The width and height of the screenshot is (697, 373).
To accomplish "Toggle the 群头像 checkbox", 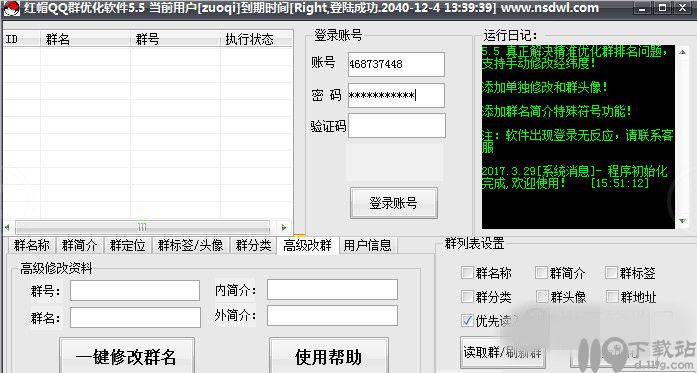I will (542, 297).
